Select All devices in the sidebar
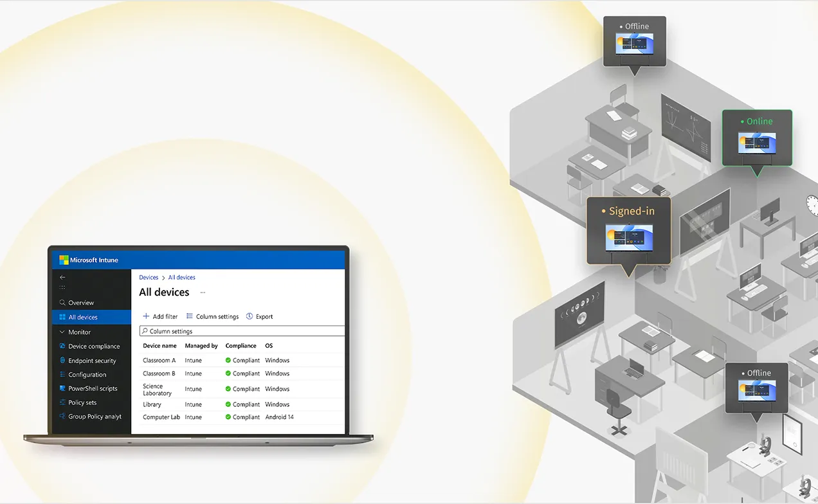Screen dimensions: 818x504 click(x=91, y=318)
